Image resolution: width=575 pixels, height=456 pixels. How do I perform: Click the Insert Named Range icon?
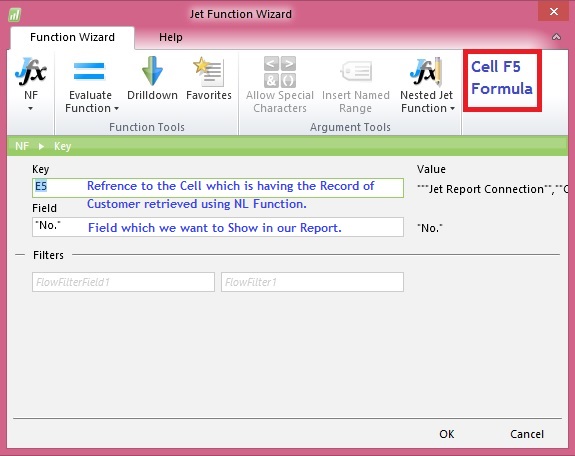coord(356,71)
